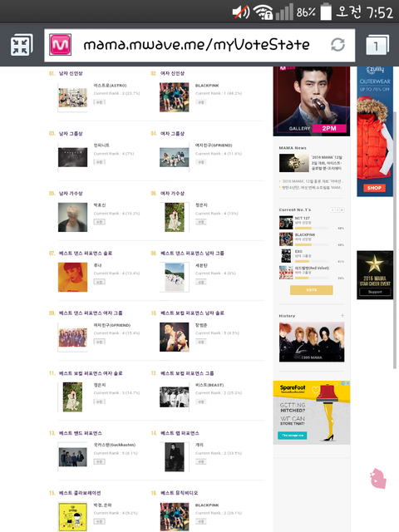This screenshot has width=399, height=532.
Task: Click the yellow VOTE button
Action: click(x=312, y=290)
